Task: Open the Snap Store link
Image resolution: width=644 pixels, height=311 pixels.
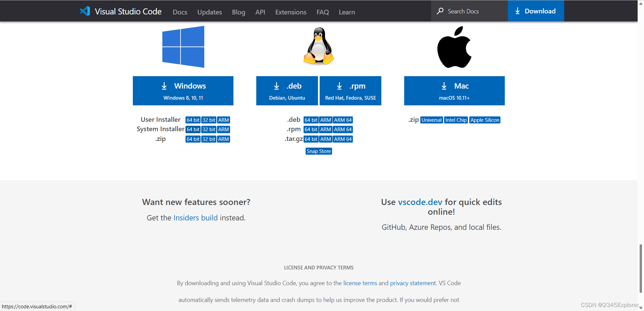Action: click(319, 151)
